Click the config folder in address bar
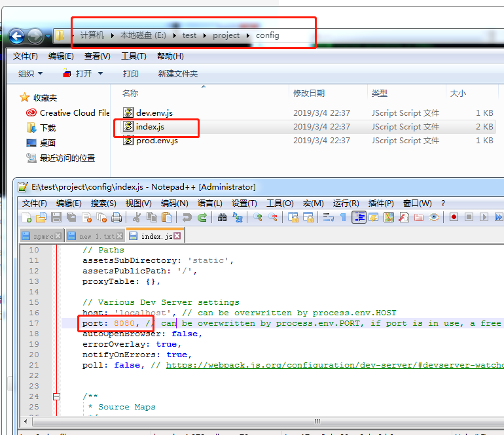Image resolution: width=504 pixels, height=435 pixels. (268, 35)
